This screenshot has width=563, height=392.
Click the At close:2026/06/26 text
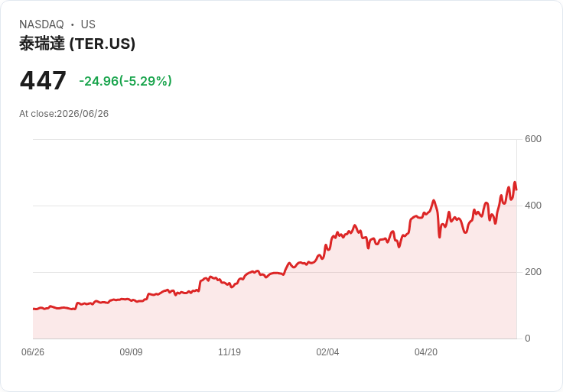[64, 114]
